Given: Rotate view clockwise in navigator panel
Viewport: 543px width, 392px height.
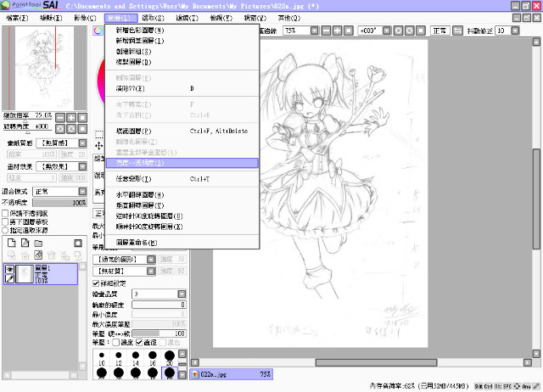Looking at the screenshot, I should [x=71, y=129].
